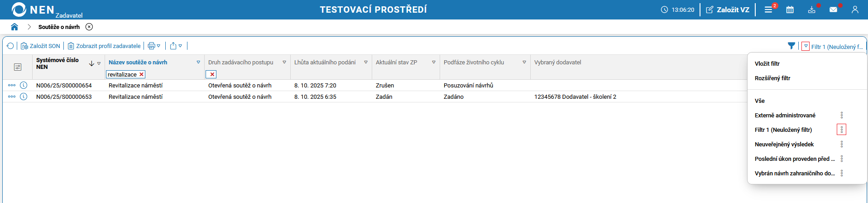This screenshot has height=203, width=868.
Task: Clear the Druh zadávacího postupu filter
Action: pos(212,74)
